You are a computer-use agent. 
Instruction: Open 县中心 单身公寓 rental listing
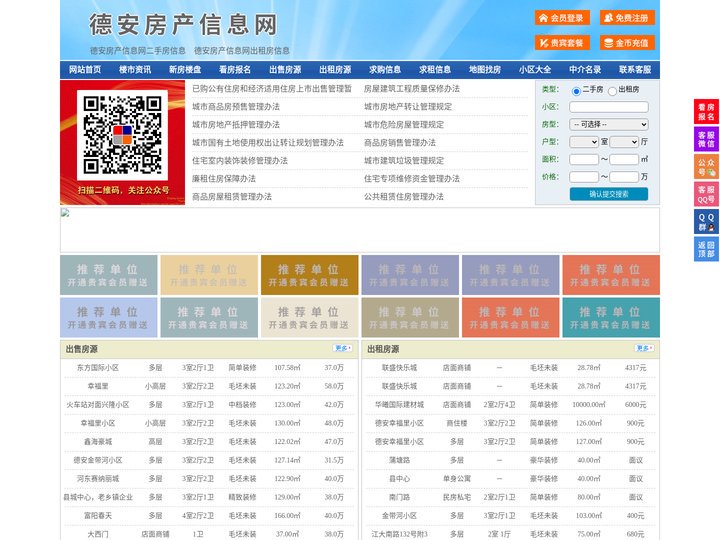399,478
